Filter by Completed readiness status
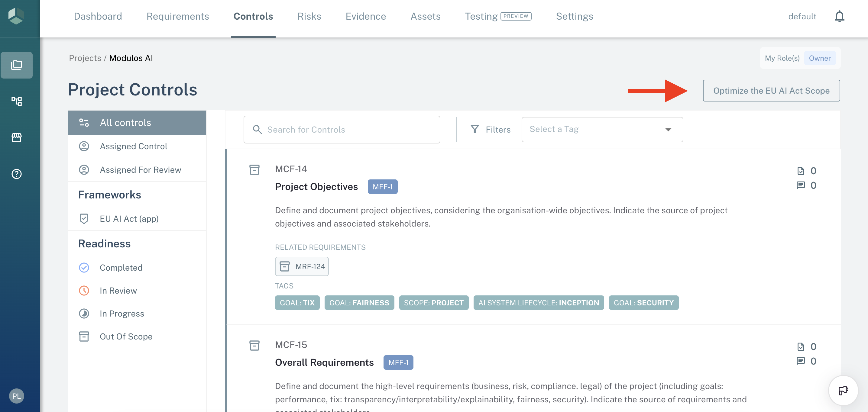 121,268
